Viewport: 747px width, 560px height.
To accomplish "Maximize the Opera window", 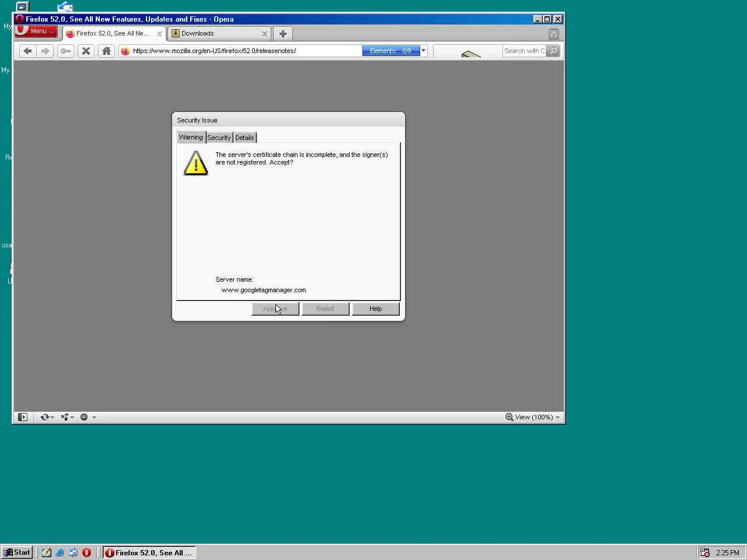I will (x=547, y=19).
